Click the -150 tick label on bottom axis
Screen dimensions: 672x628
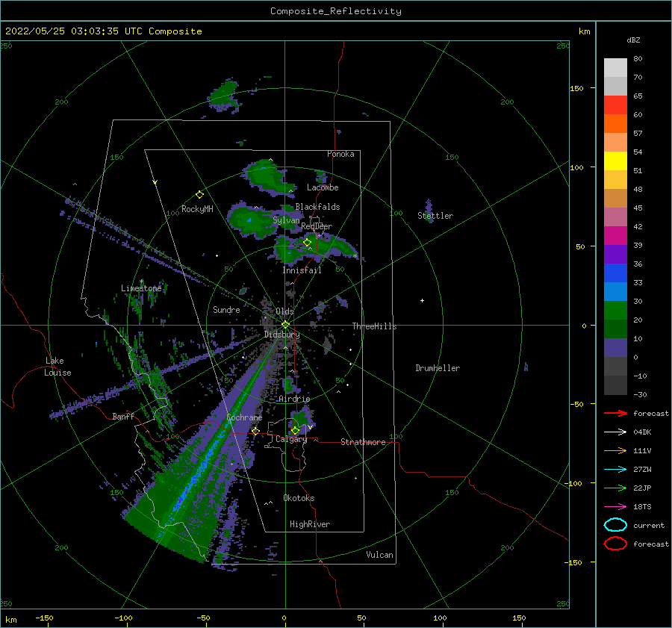(44, 618)
